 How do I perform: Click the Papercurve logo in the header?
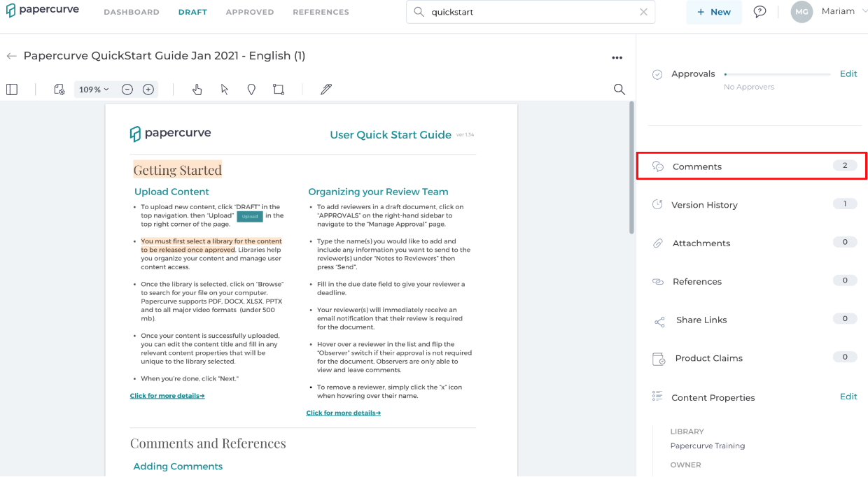pos(43,10)
